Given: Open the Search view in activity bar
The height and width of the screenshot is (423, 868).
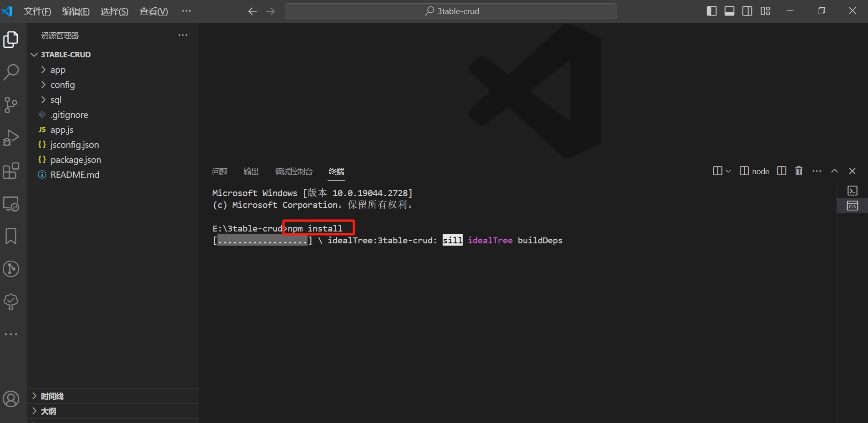Looking at the screenshot, I should tap(11, 72).
